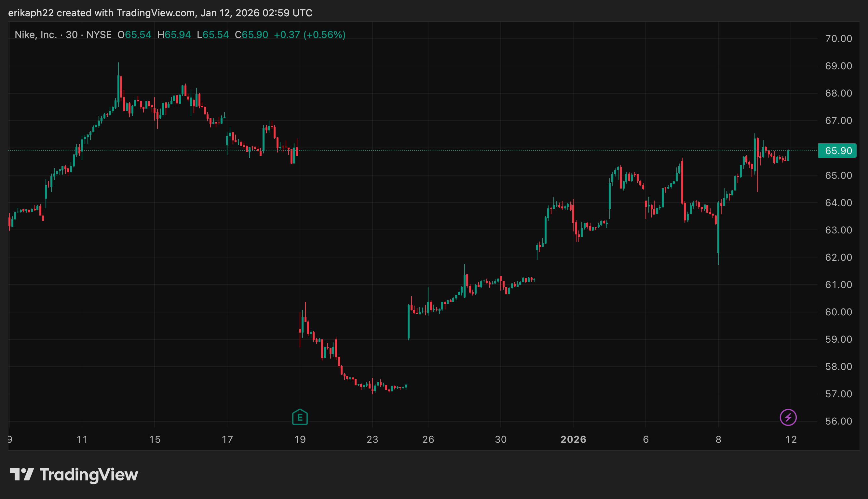Image resolution: width=868 pixels, height=499 pixels.
Task: Click the TradingView TV logo mark
Action: (21, 474)
